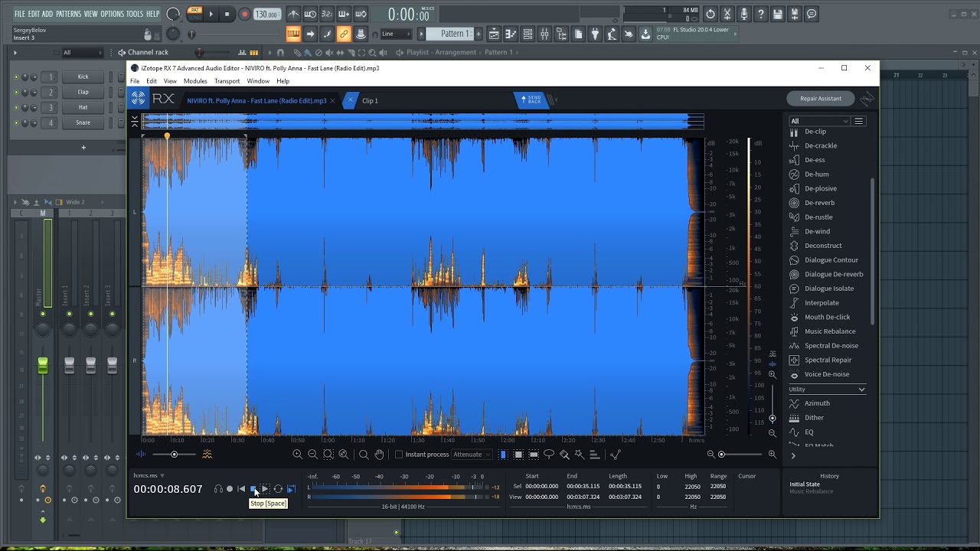Toggle the Kick channel mute LED
Viewport: 980px width, 551px height.
(x=15, y=77)
